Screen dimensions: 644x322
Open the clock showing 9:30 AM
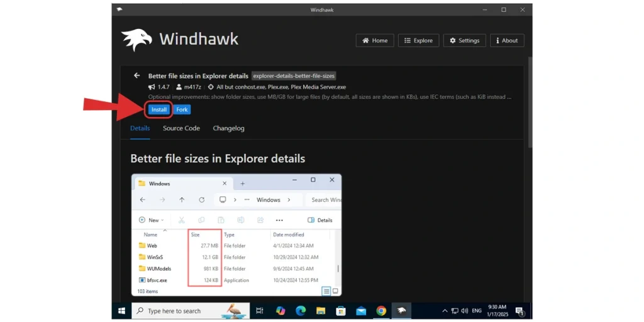497,311
